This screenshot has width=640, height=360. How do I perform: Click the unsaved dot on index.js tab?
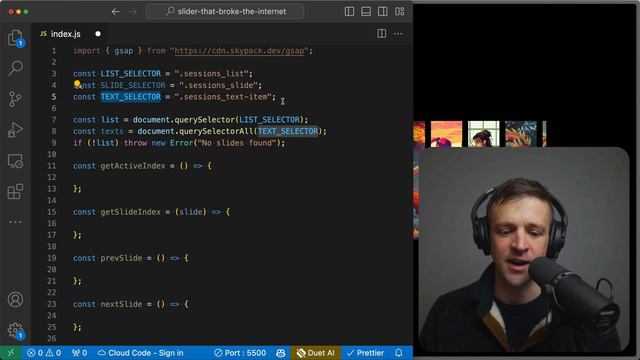pyautogui.click(x=98, y=34)
